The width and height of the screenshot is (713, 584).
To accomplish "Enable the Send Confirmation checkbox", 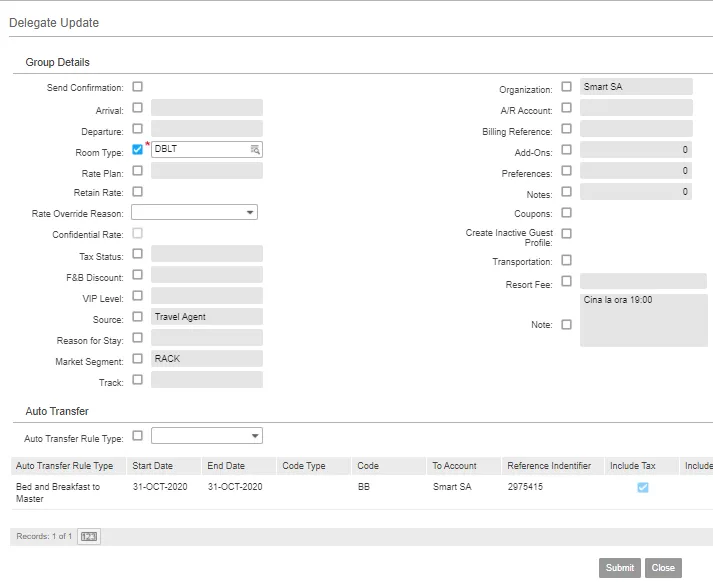I will coord(137,86).
